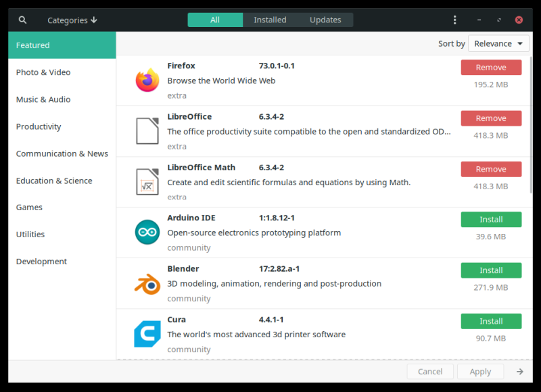541x392 pixels.
Task: Open the search magnifier icon
Action: tap(22, 20)
